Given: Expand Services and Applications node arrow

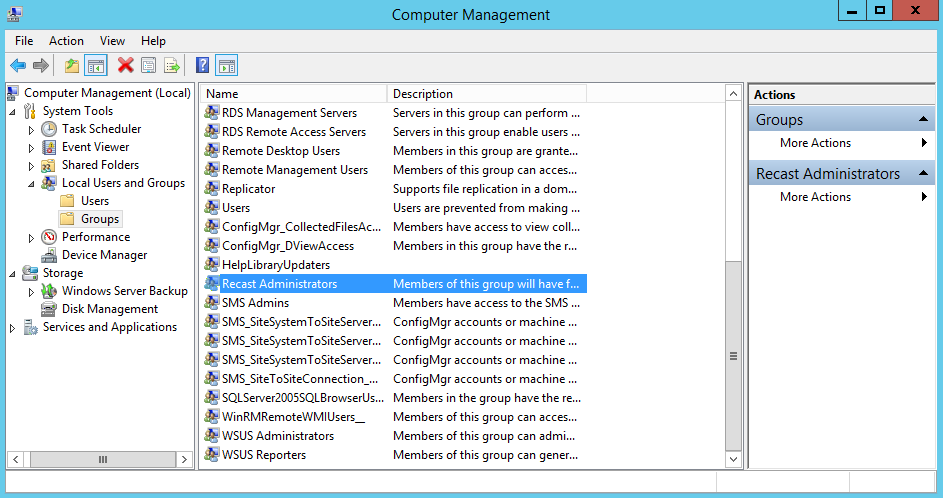Looking at the screenshot, I should pos(12,328).
